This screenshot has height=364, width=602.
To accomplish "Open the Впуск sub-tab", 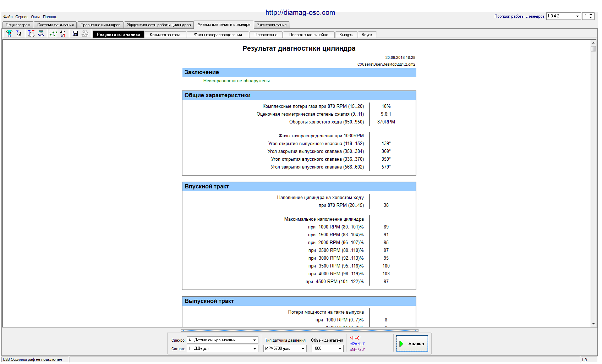I will point(367,35).
